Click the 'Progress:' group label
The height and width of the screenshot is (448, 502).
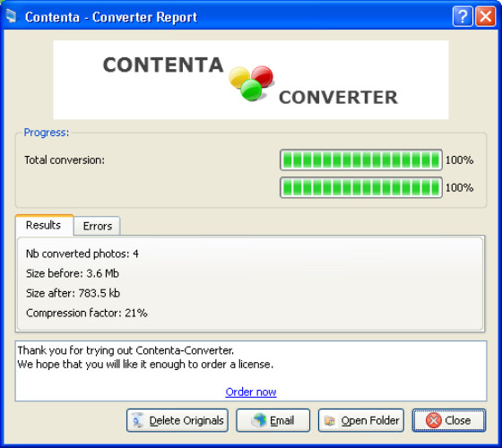pos(47,133)
